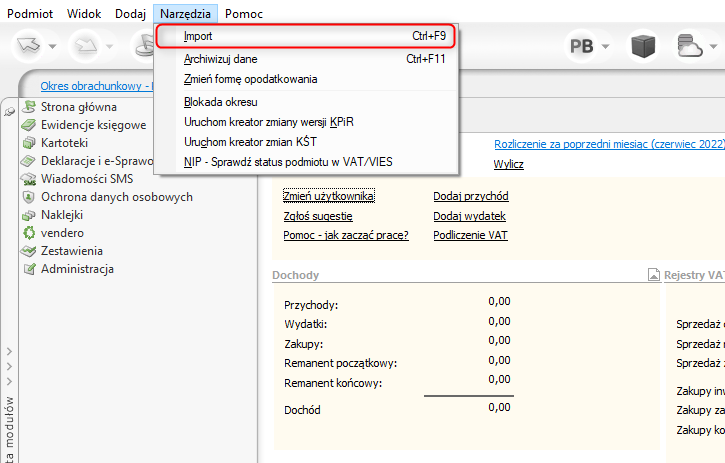The width and height of the screenshot is (725, 463).
Task: Open the vendero module icon
Action: click(31, 233)
